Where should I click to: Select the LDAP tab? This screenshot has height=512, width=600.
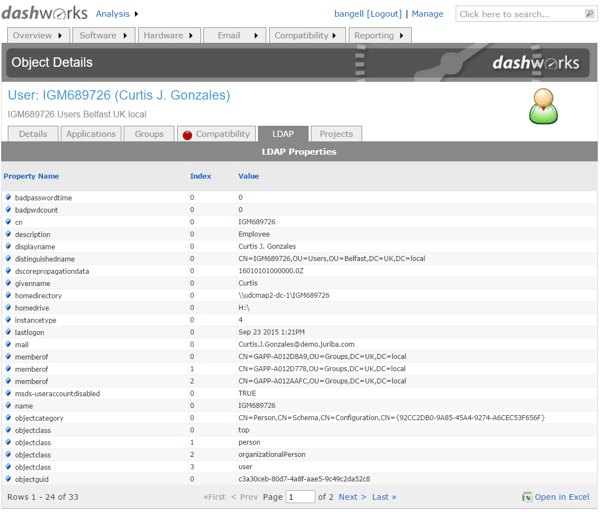tap(283, 134)
